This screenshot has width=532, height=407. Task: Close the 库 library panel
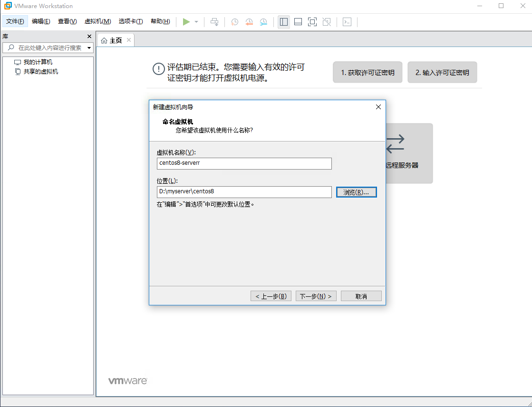click(x=89, y=36)
